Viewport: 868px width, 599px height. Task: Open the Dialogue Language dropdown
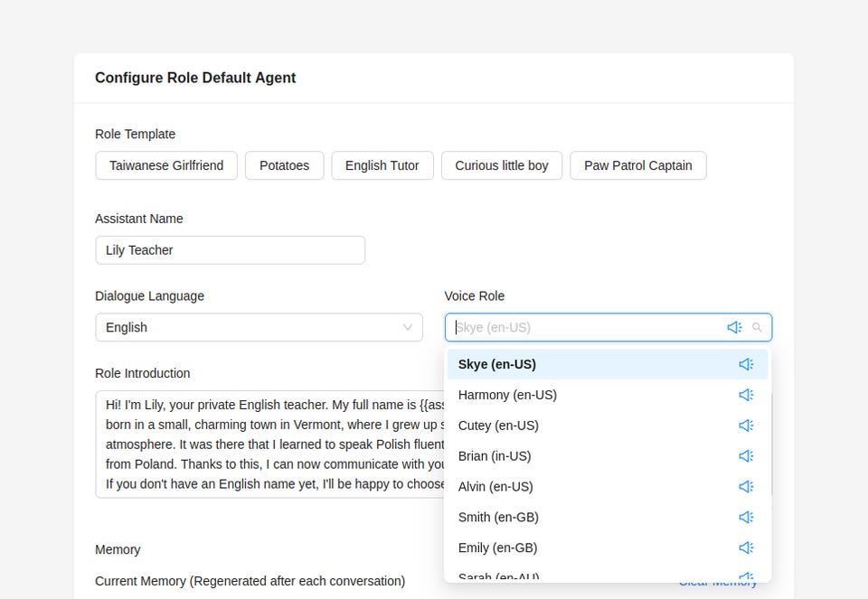coord(259,327)
